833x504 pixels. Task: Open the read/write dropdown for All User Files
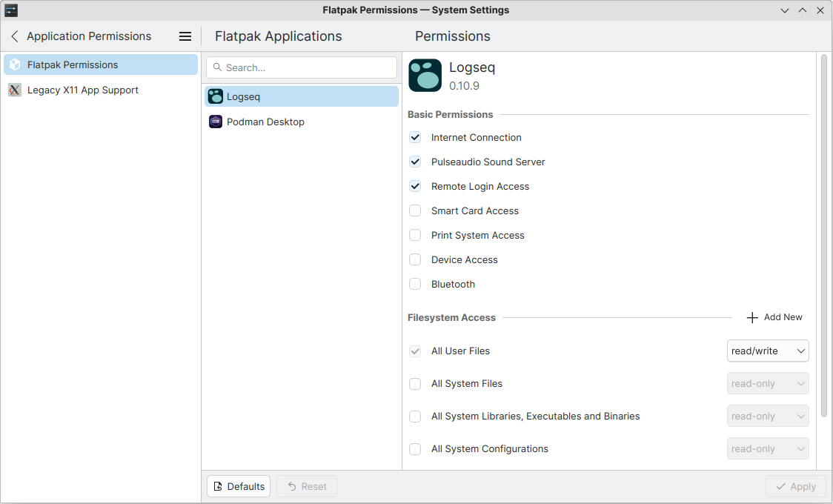[768, 351]
